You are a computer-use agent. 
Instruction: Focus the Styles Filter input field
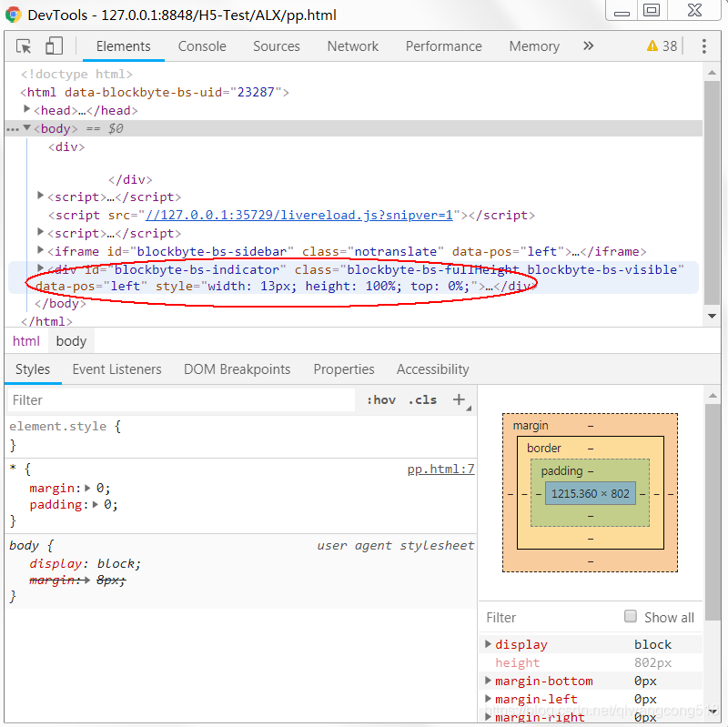(x=181, y=399)
